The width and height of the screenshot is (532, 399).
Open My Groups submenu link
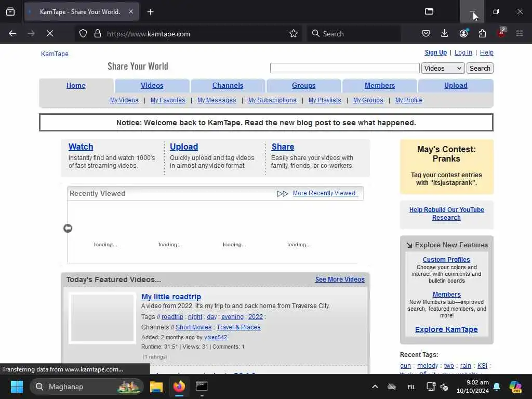coord(368,100)
